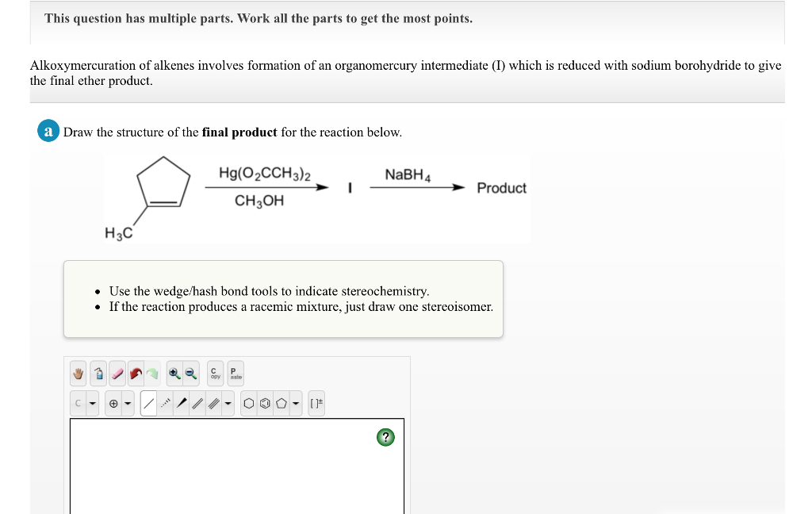Open the bond type dropdown arrow
812x514 pixels.
[x=228, y=402]
